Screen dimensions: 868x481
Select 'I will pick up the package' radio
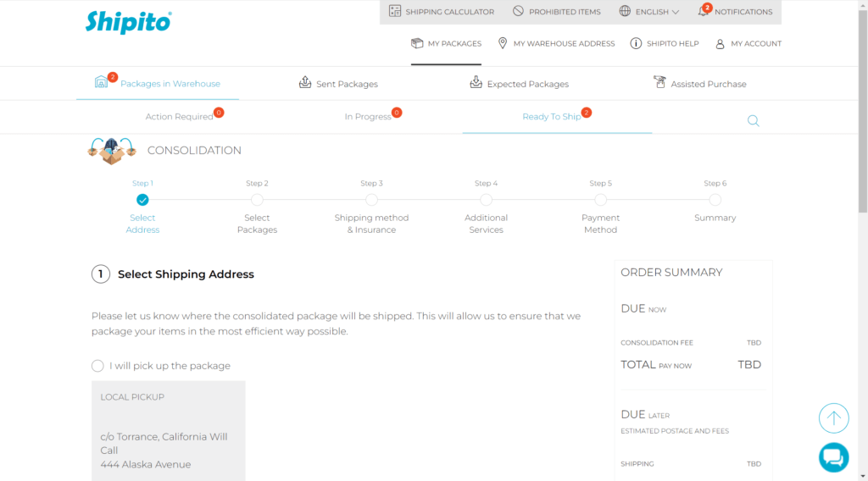[x=97, y=366]
